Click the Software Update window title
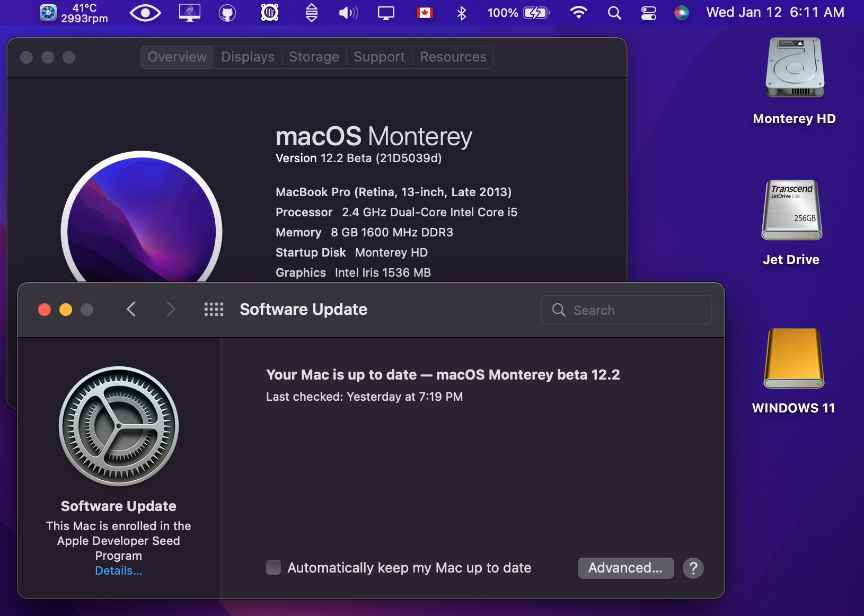The height and width of the screenshot is (616, 864). point(303,309)
